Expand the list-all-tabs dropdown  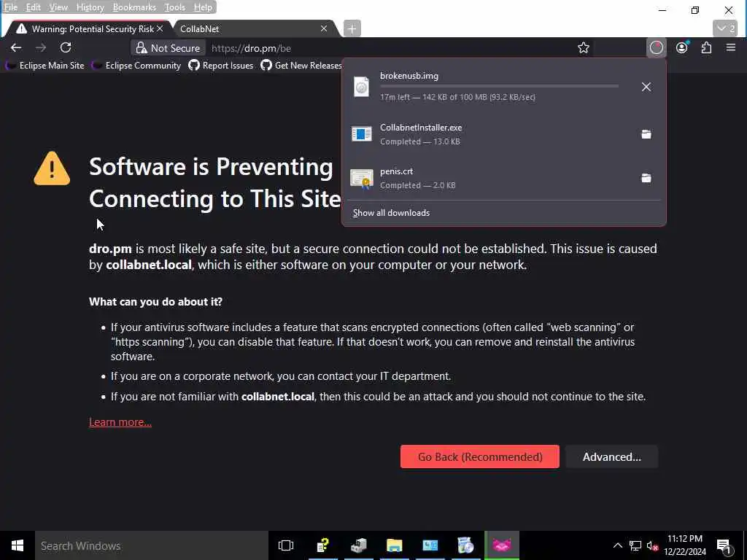(725, 28)
